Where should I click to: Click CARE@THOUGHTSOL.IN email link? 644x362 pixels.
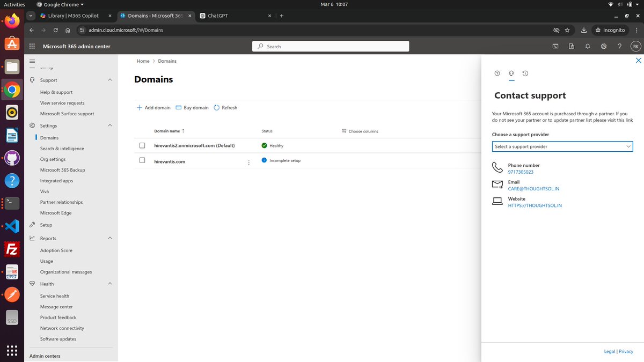(x=533, y=189)
